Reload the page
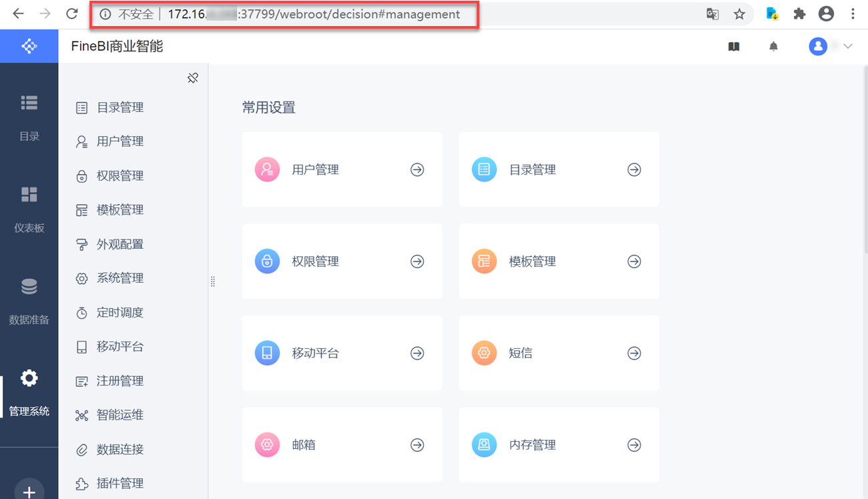The image size is (868, 499). (71, 14)
